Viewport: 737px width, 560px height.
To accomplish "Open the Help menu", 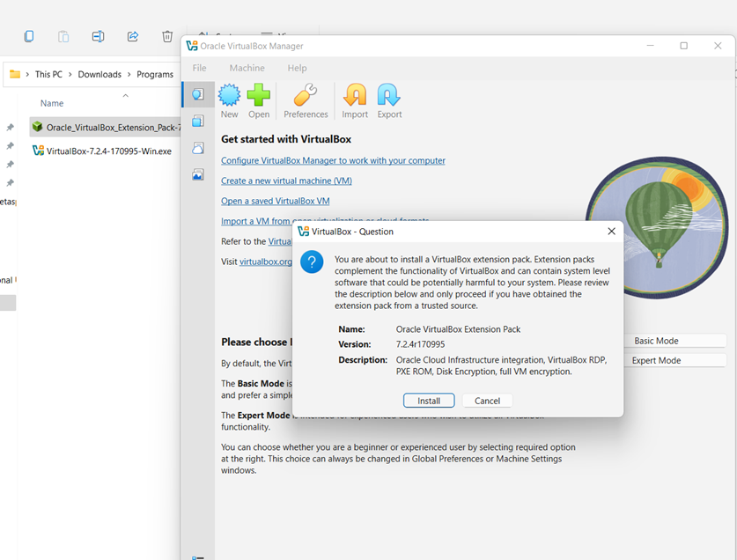I will click(x=298, y=68).
